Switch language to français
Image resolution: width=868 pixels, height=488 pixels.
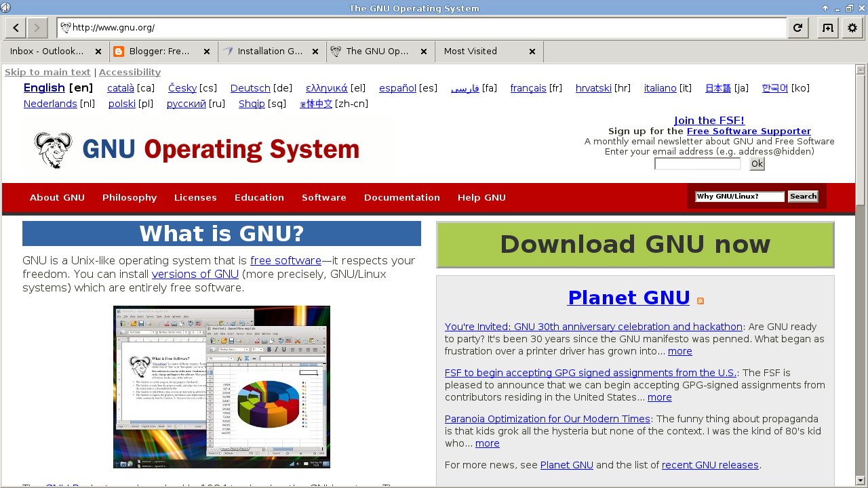[x=528, y=88]
